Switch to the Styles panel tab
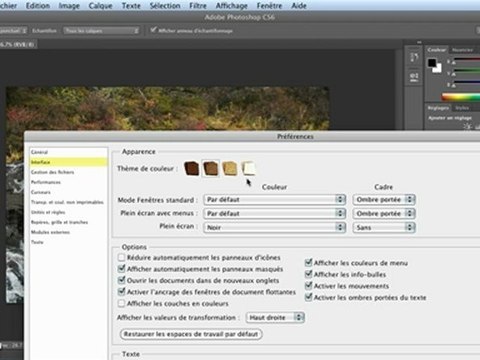 (462, 108)
